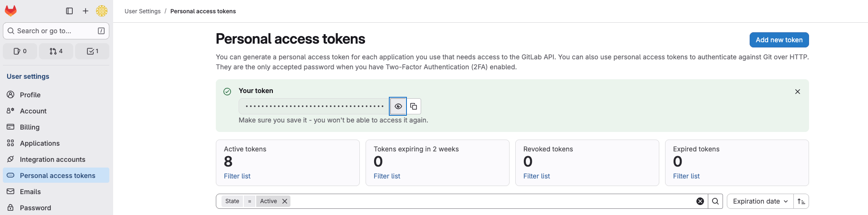Reveal token with the eye icon
The image size is (868, 215).
[x=398, y=106]
